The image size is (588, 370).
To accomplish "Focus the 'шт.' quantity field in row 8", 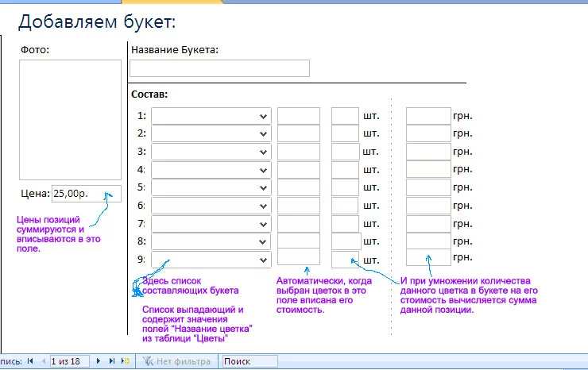I will pyautogui.click(x=346, y=241).
